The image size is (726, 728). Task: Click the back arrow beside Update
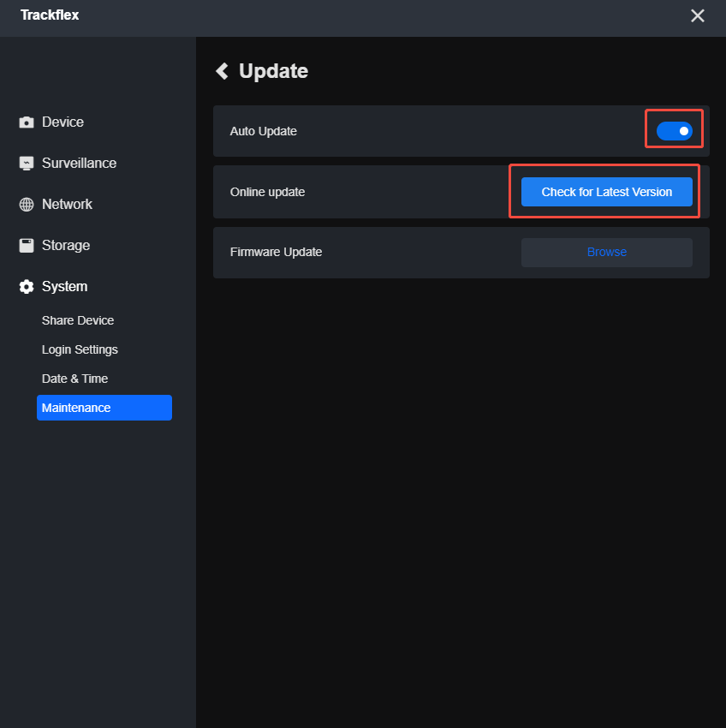point(222,71)
